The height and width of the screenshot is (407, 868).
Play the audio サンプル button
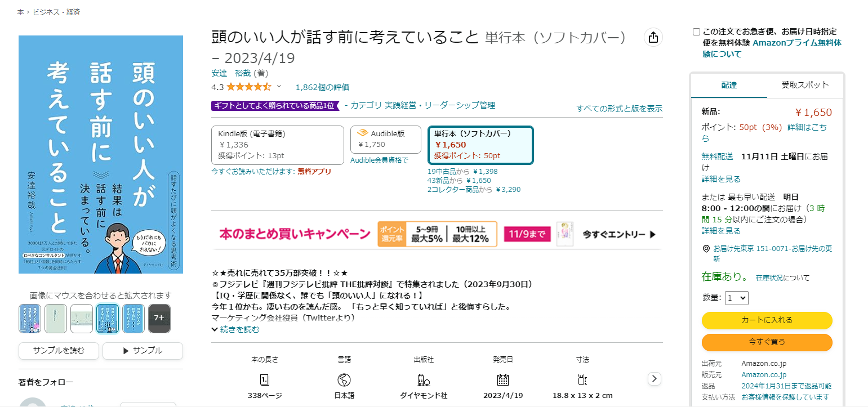click(143, 351)
